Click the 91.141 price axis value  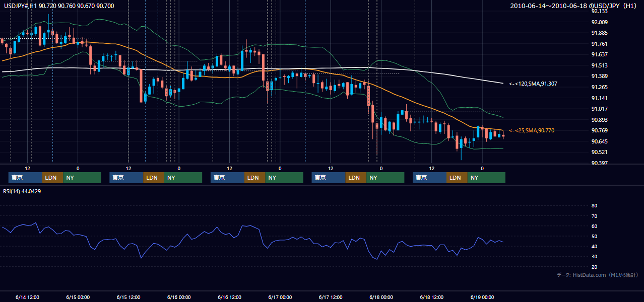pyautogui.click(x=599, y=98)
